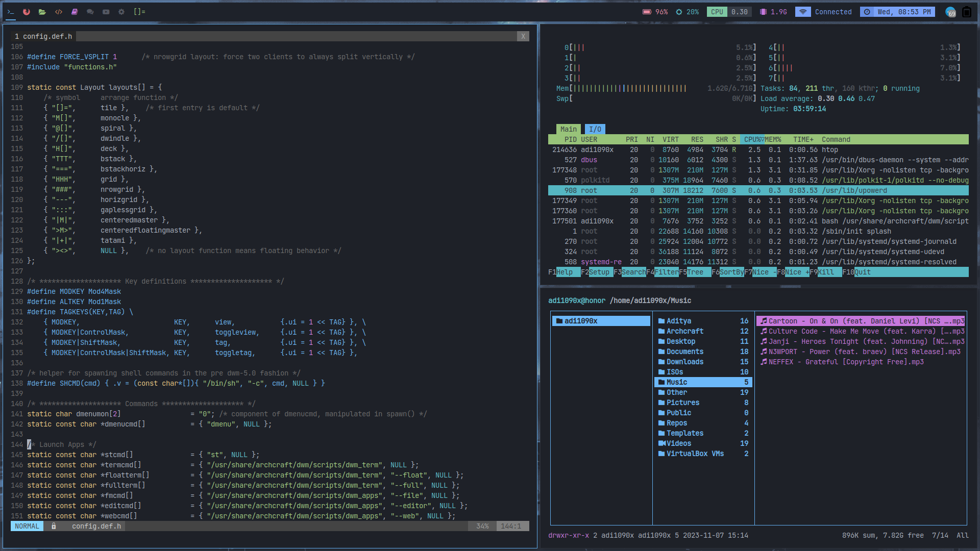Image resolution: width=980 pixels, height=551 pixels.
Task: Click the brightness 20% indicator
Action: coord(687,12)
